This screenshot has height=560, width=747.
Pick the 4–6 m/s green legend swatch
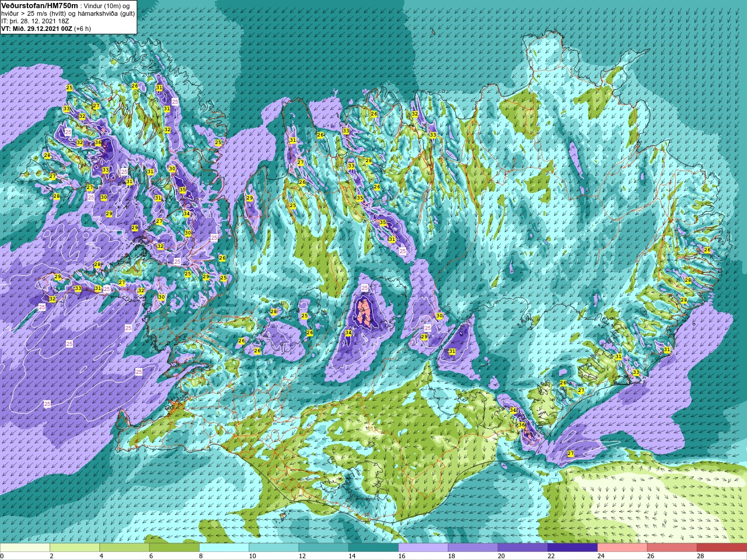(x=125, y=548)
